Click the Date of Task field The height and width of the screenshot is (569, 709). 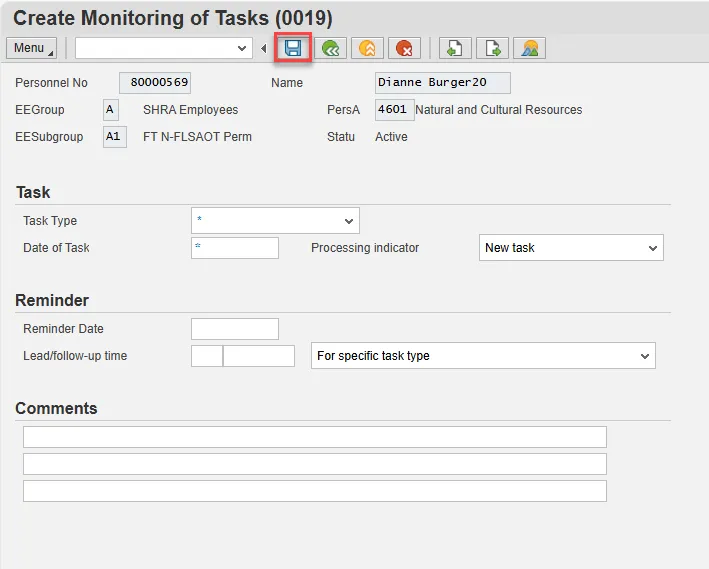coord(235,248)
